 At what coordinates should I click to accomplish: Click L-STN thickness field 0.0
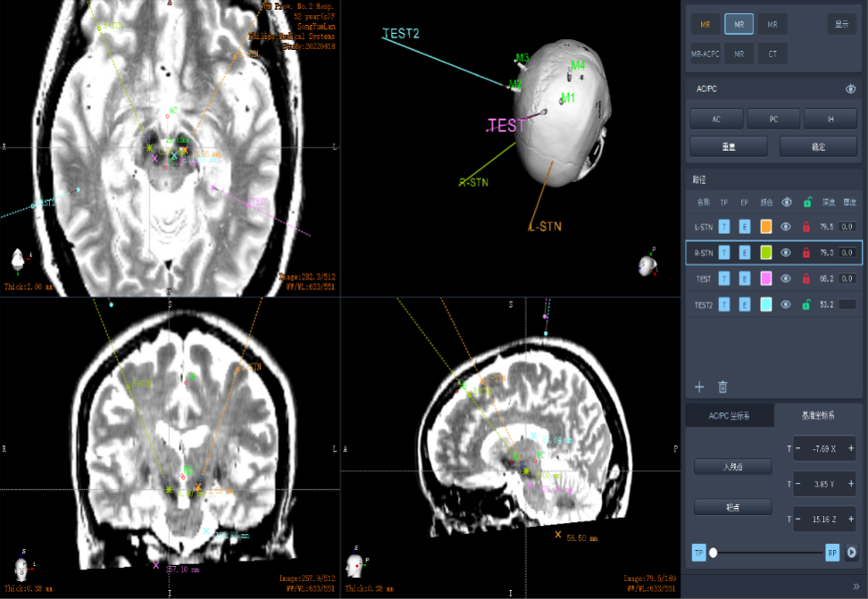click(847, 227)
